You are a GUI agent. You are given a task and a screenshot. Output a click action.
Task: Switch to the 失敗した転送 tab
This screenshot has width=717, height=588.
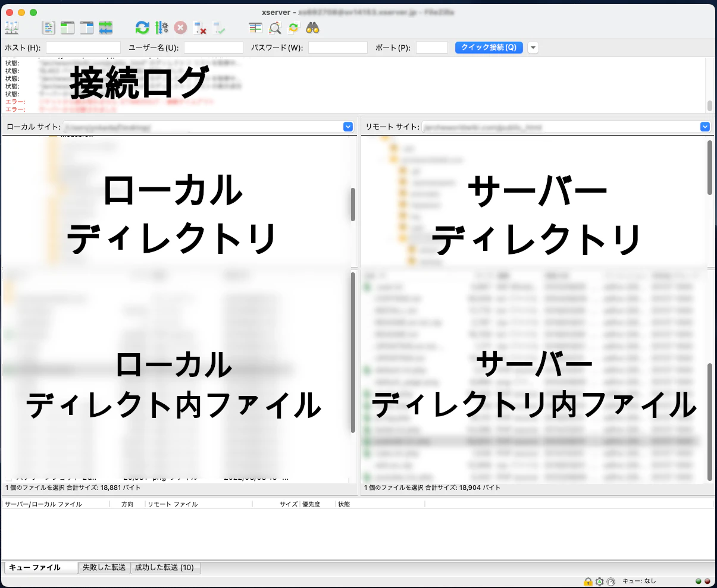pos(104,568)
